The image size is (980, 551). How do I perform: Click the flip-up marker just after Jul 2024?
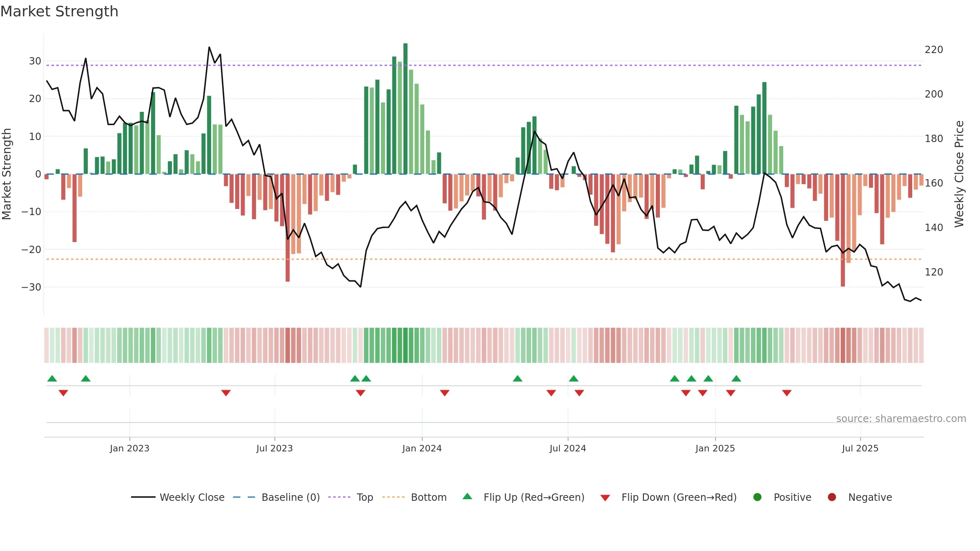pos(574,378)
